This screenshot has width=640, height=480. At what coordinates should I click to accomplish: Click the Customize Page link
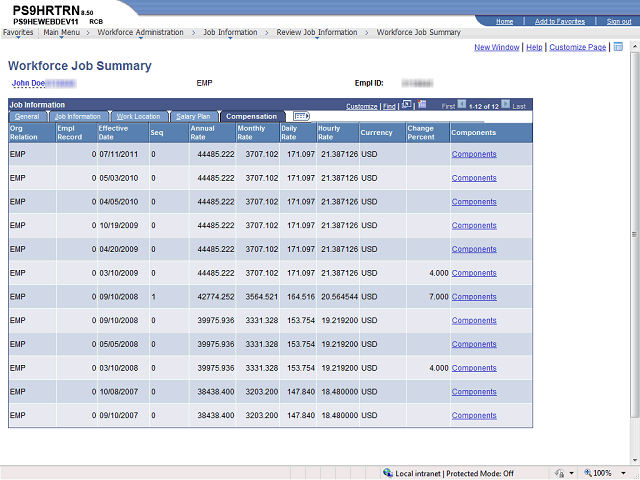(x=578, y=47)
